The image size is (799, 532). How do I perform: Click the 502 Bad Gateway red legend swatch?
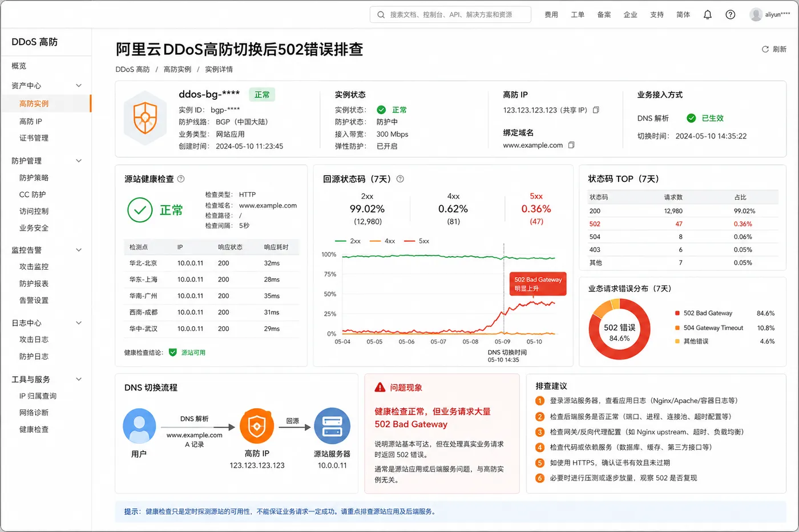coord(677,313)
